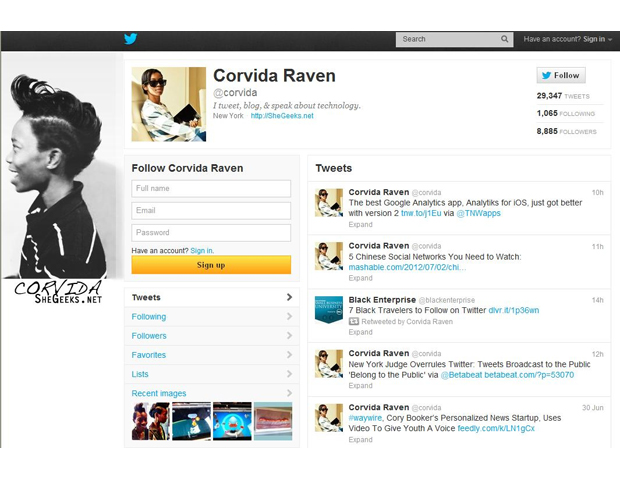Expand the 5 Chinese Social Networks tweet
The height and width of the screenshot is (480, 620).
pos(360,279)
